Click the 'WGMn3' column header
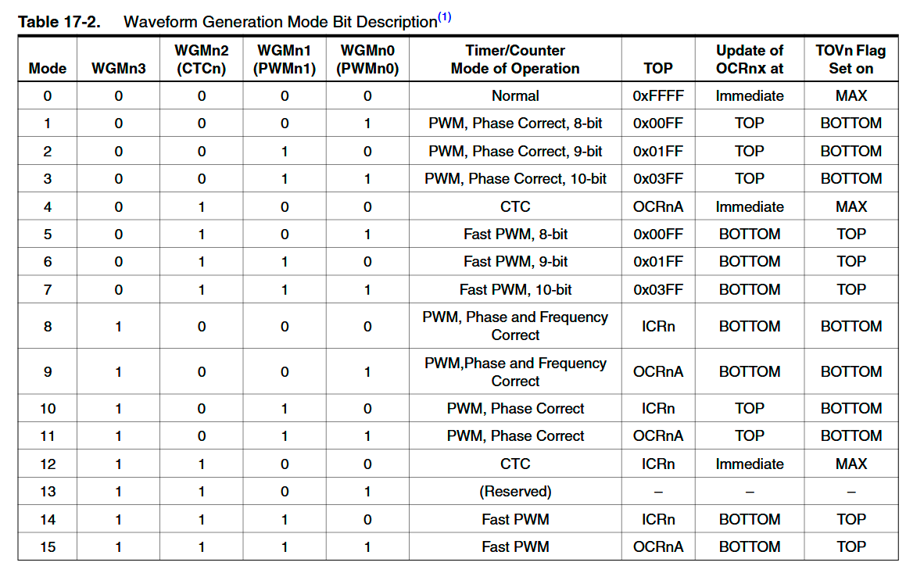Viewport: 924px width, 566px height. (x=119, y=68)
